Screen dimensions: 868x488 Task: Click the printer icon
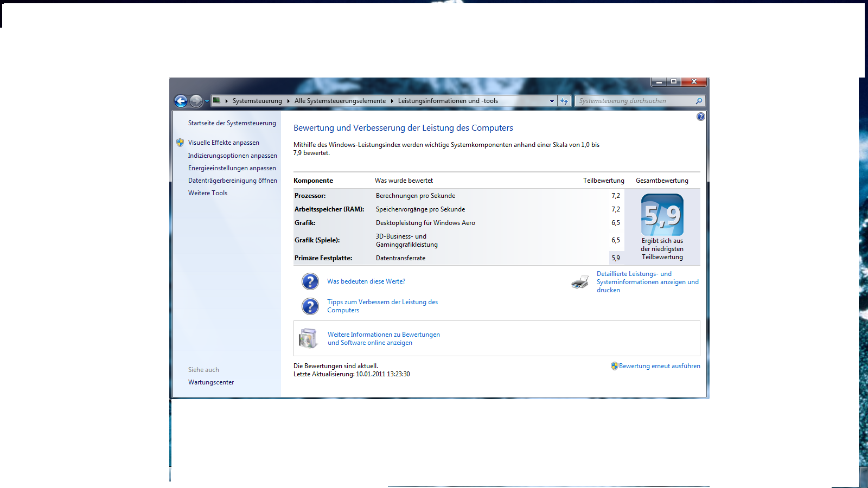point(580,282)
